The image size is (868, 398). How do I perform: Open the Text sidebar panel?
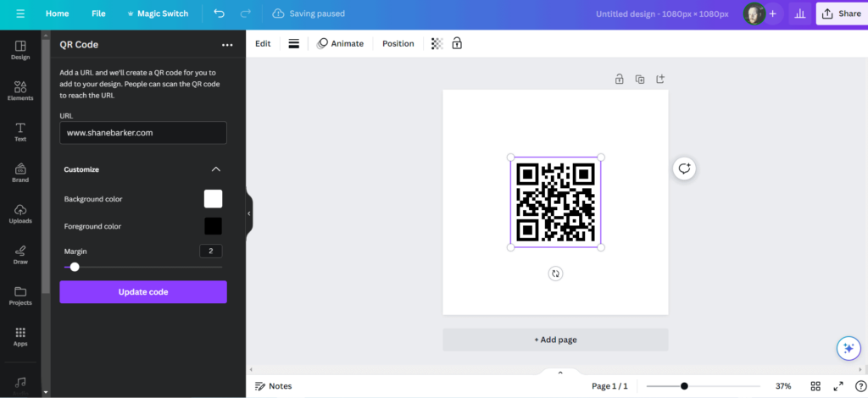20,131
